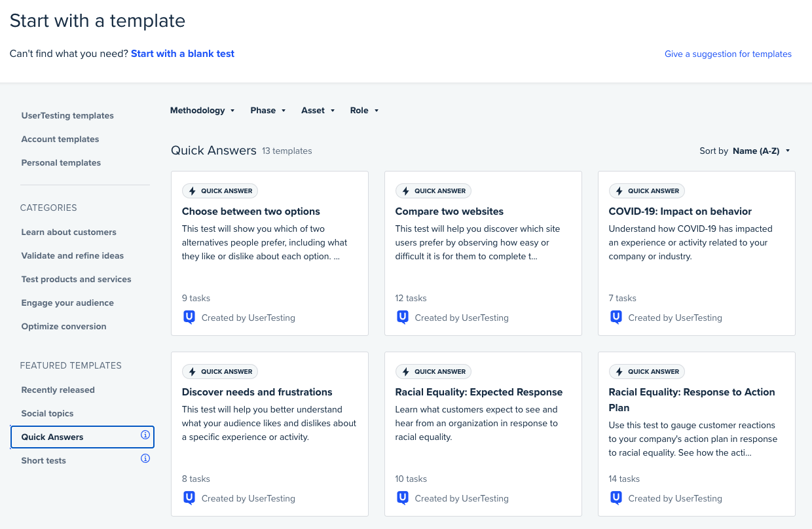
Task: Click Quick Answer badge on Compare two websites
Action: [x=434, y=191]
